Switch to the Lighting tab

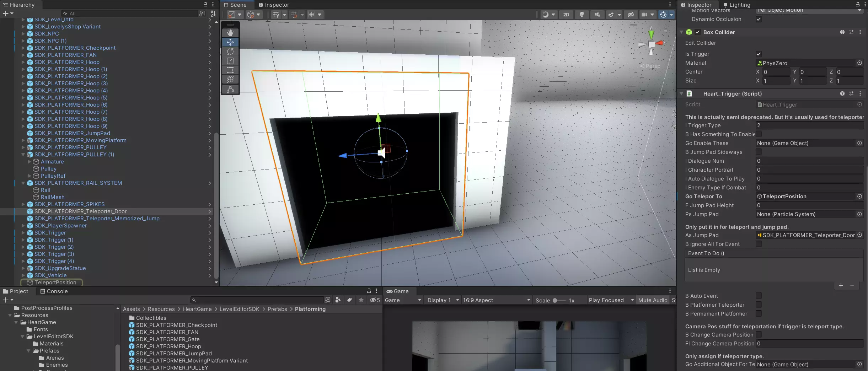click(736, 5)
